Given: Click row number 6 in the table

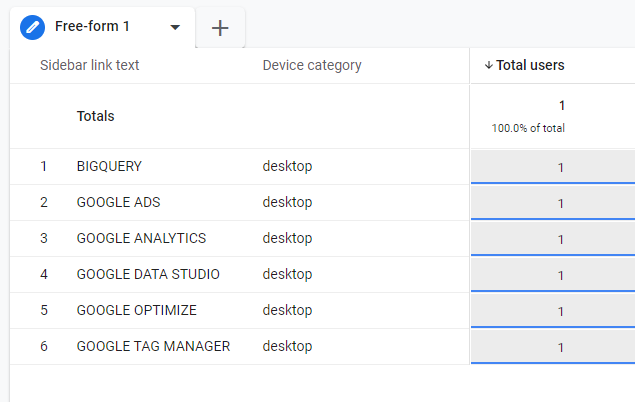Looking at the screenshot, I should [44, 347].
